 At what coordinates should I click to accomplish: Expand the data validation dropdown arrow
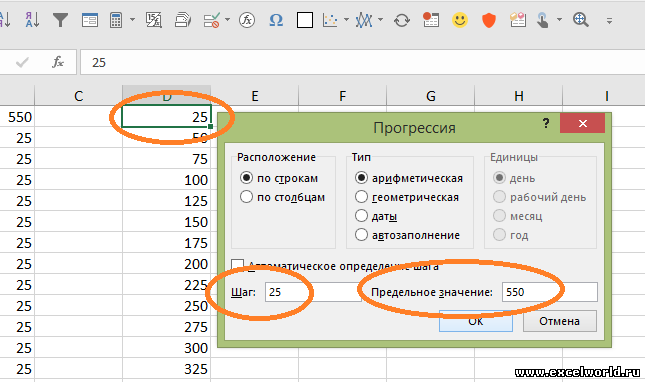coord(227,20)
